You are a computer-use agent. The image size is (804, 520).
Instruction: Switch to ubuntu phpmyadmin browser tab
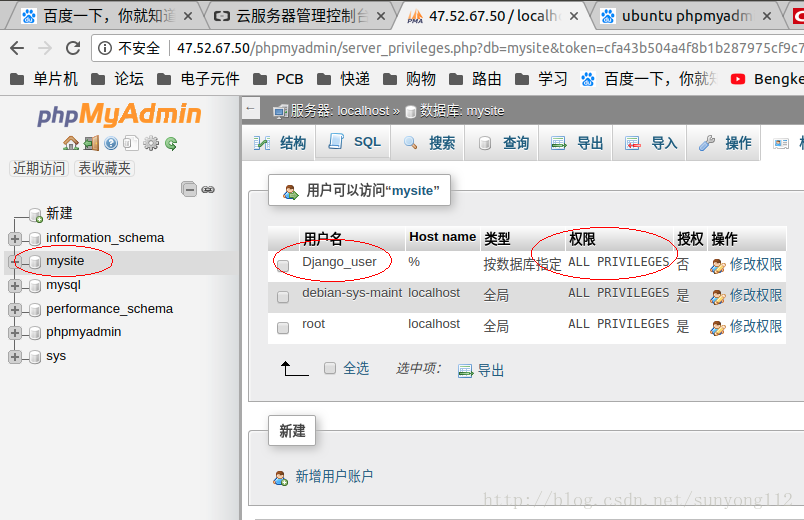[x=687, y=16]
